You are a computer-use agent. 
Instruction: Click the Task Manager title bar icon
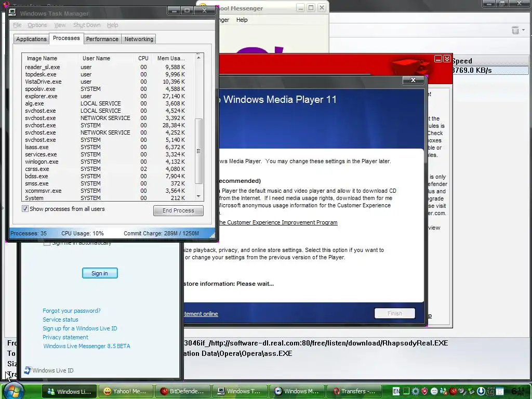pyautogui.click(x=12, y=12)
